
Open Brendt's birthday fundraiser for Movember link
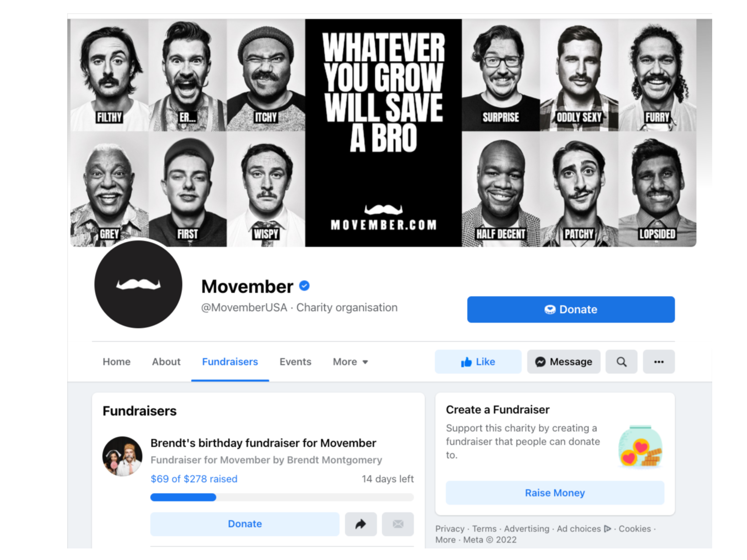coord(263,443)
